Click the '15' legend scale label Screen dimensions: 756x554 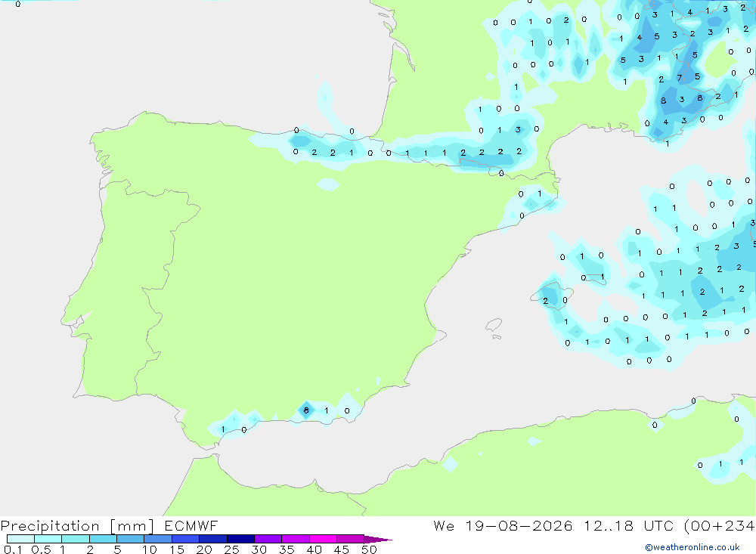[177, 549]
